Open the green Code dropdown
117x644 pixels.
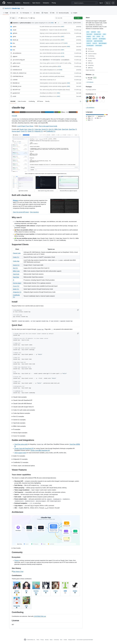tap(78, 18)
